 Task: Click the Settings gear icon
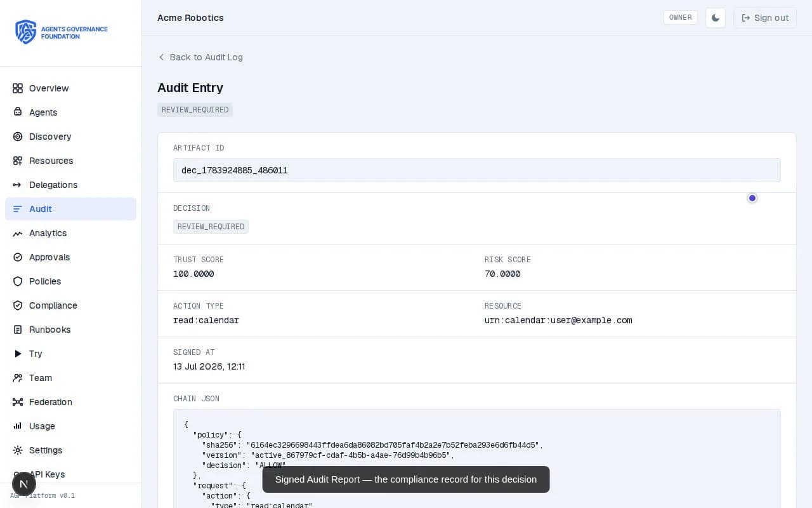pyautogui.click(x=18, y=450)
